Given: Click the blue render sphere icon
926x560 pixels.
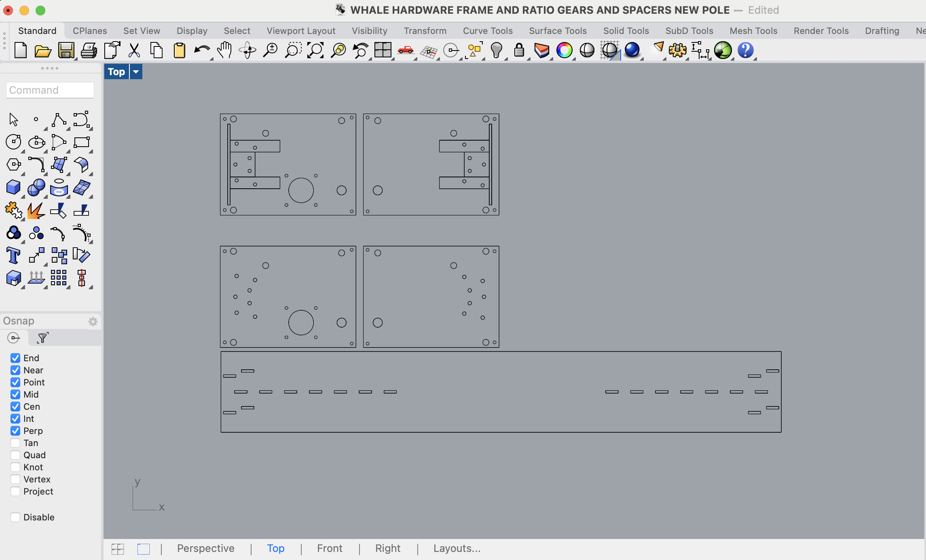Looking at the screenshot, I should pyautogui.click(x=632, y=51).
